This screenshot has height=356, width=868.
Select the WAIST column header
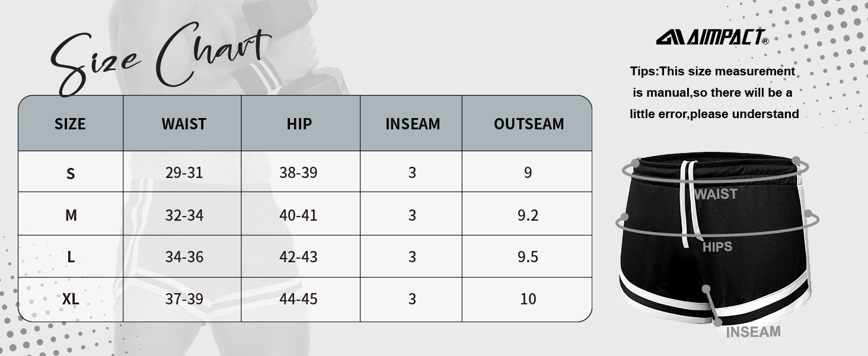[184, 123]
